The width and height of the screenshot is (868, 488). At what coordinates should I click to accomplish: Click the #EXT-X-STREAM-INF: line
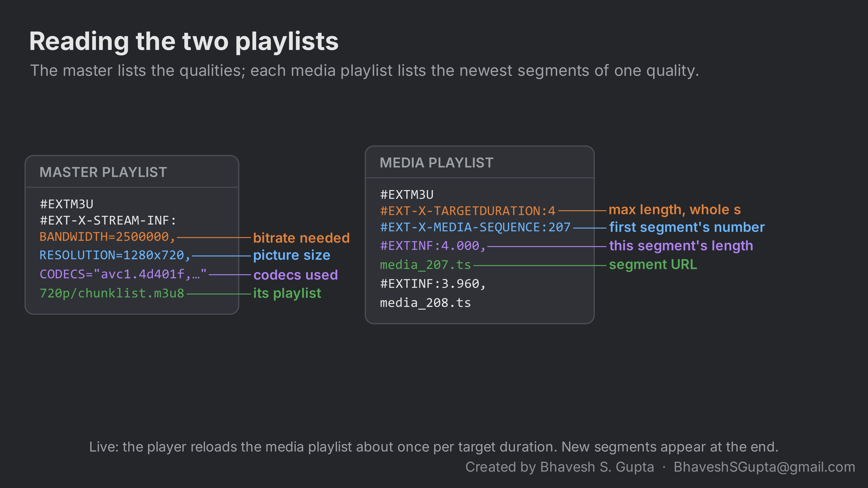(x=108, y=220)
